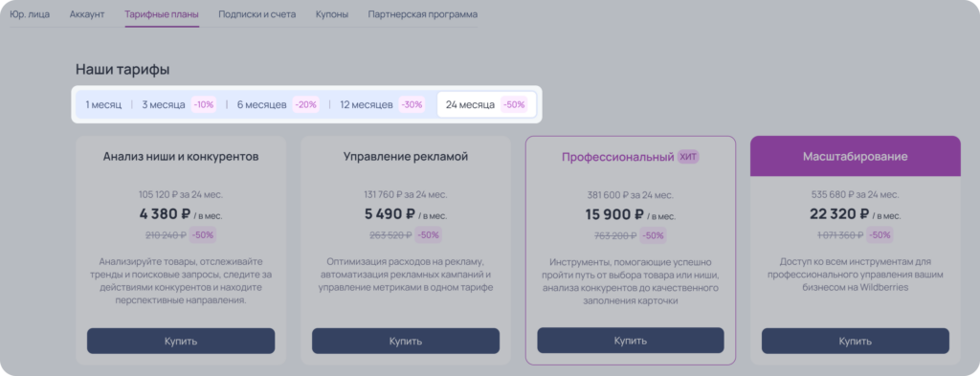Purchase the Профессиональный plan via Купить

[631, 341]
